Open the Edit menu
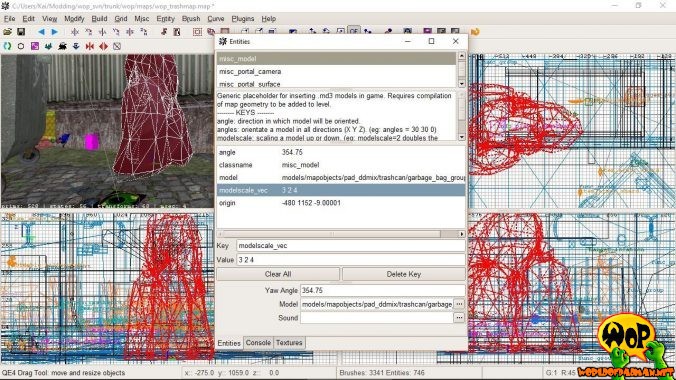 pyautogui.click(x=28, y=19)
